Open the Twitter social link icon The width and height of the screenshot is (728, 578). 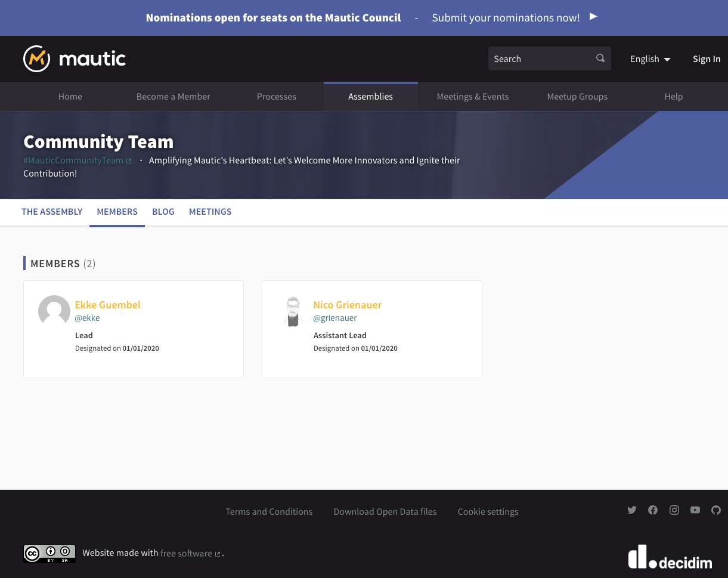[x=632, y=510]
